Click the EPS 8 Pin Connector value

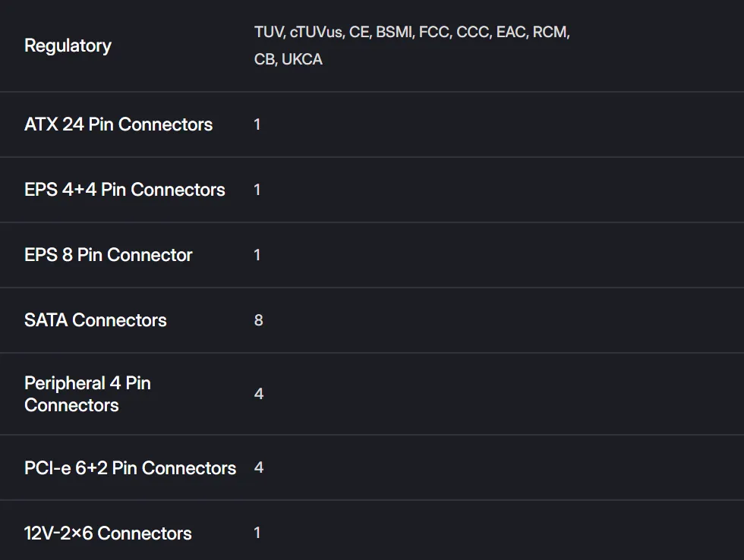coord(257,255)
